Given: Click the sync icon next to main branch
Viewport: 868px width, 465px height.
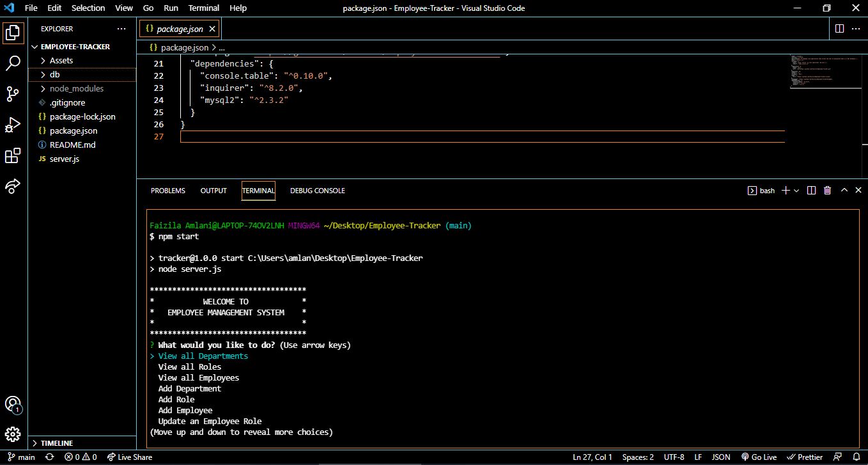Looking at the screenshot, I should [49, 457].
